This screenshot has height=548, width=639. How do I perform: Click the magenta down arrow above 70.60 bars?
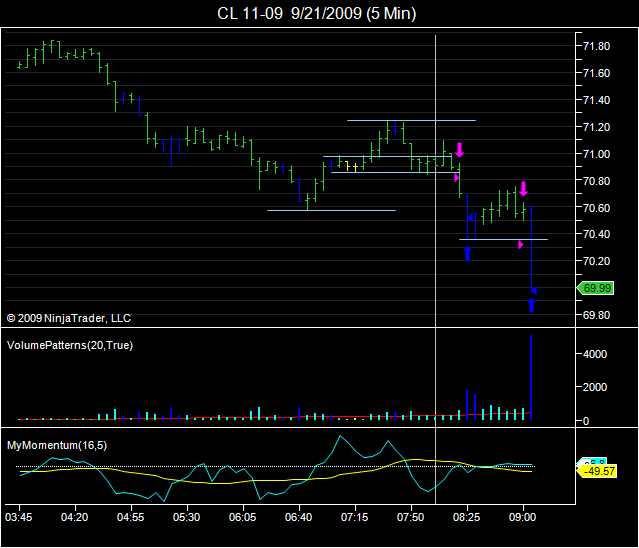point(523,189)
